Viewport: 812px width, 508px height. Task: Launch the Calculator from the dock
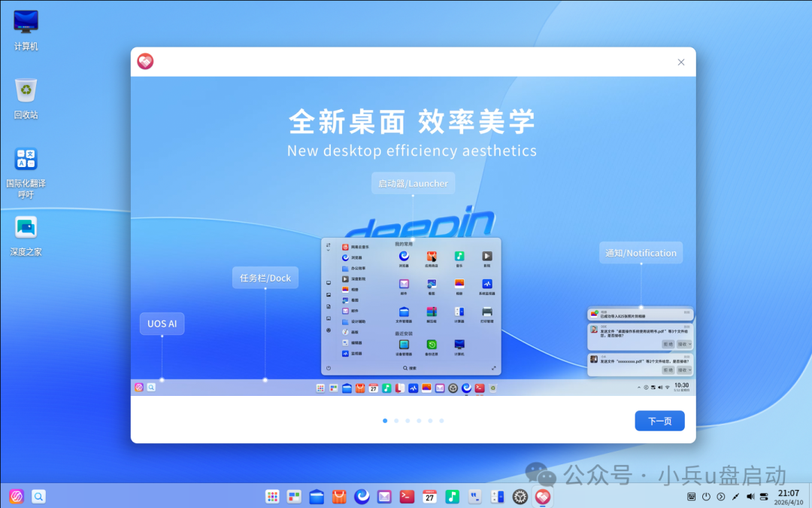497,497
